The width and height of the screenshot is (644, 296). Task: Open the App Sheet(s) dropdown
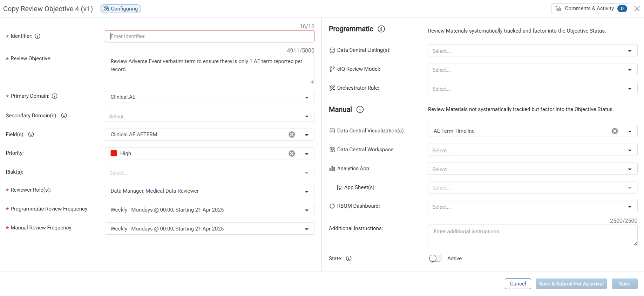pyautogui.click(x=533, y=188)
